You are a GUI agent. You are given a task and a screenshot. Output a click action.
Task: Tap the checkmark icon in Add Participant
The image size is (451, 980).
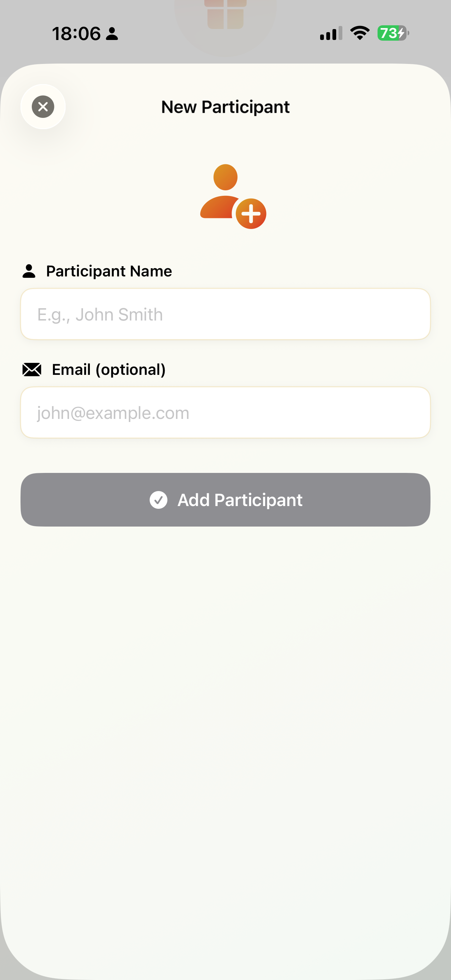(159, 500)
